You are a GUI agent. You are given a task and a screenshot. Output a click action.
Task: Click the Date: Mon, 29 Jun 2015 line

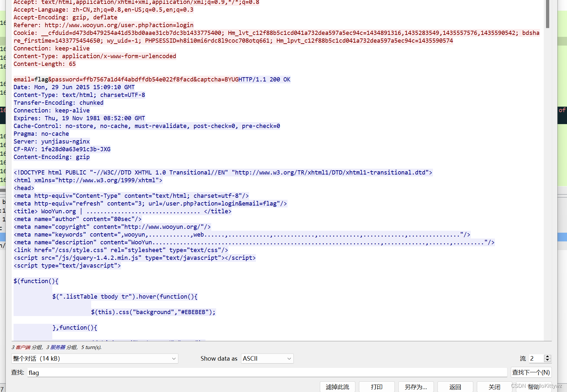click(x=74, y=87)
